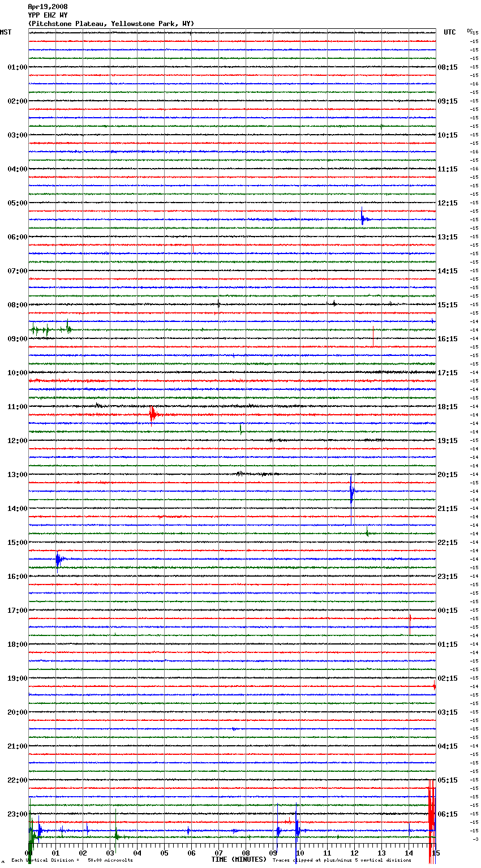Click the "18:15" UTC time label
This screenshot has height=868, width=481.
[448, 407]
